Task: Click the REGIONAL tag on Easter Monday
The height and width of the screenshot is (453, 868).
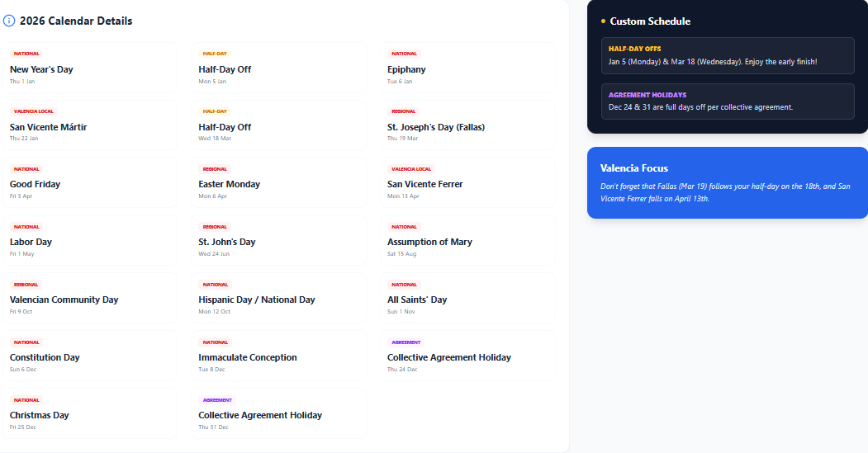Action: click(215, 169)
